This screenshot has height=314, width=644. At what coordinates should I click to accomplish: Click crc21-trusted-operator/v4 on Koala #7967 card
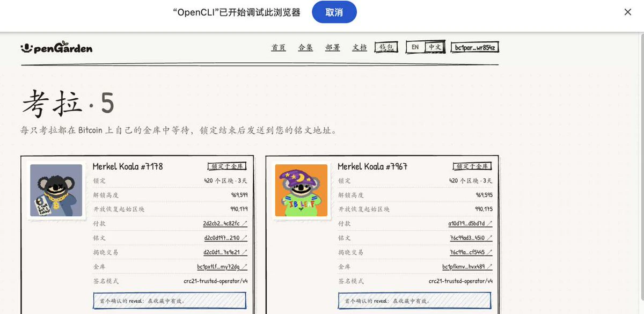point(460,281)
